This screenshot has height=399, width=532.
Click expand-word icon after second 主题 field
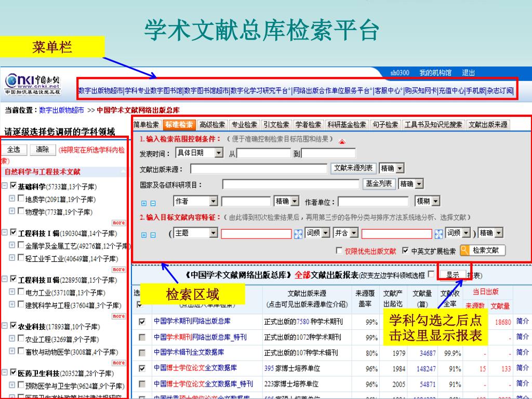click(438, 234)
